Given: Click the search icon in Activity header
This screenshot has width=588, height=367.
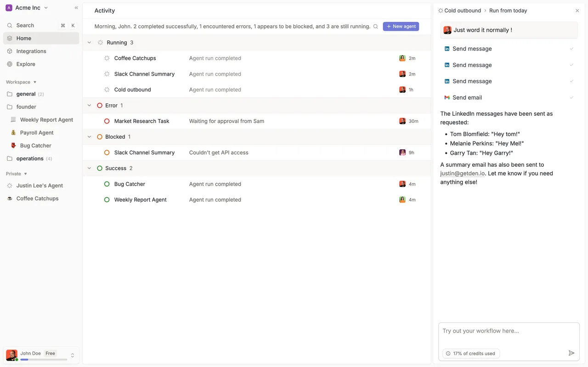Looking at the screenshot, I should pyautogui.click(x=375, y=27).
